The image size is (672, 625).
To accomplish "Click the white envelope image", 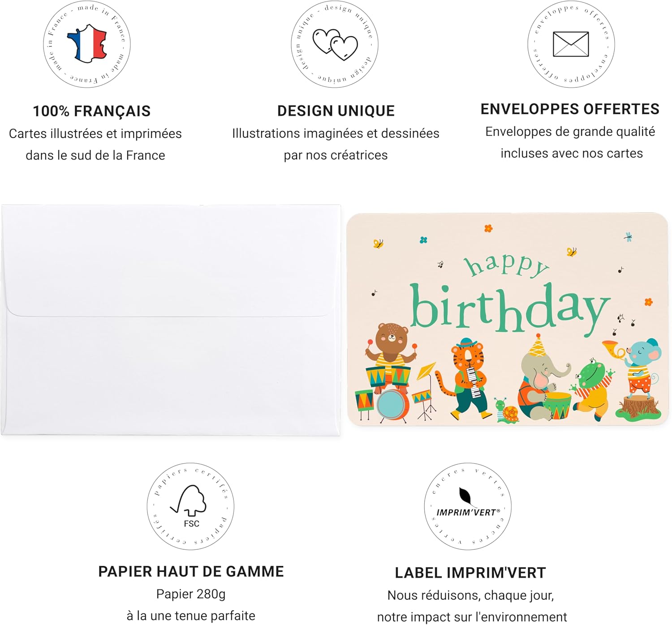I will pos(171,320).
